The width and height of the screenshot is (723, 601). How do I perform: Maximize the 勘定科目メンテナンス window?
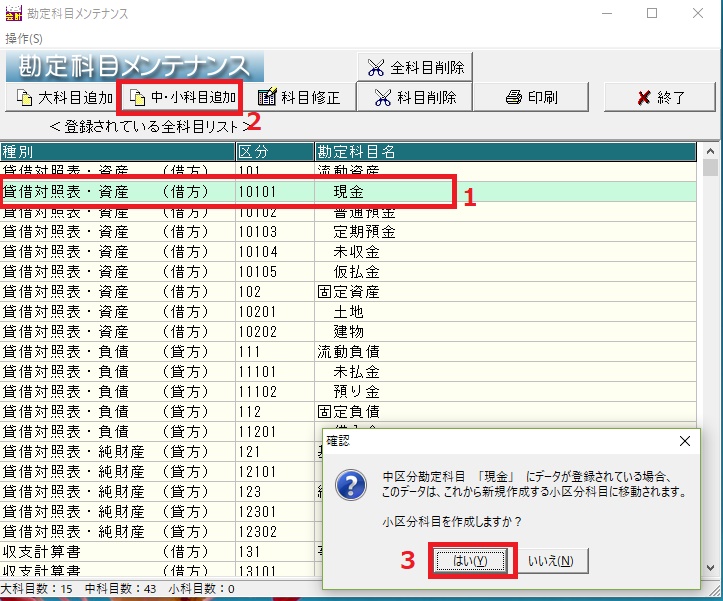tap(652, 13)
